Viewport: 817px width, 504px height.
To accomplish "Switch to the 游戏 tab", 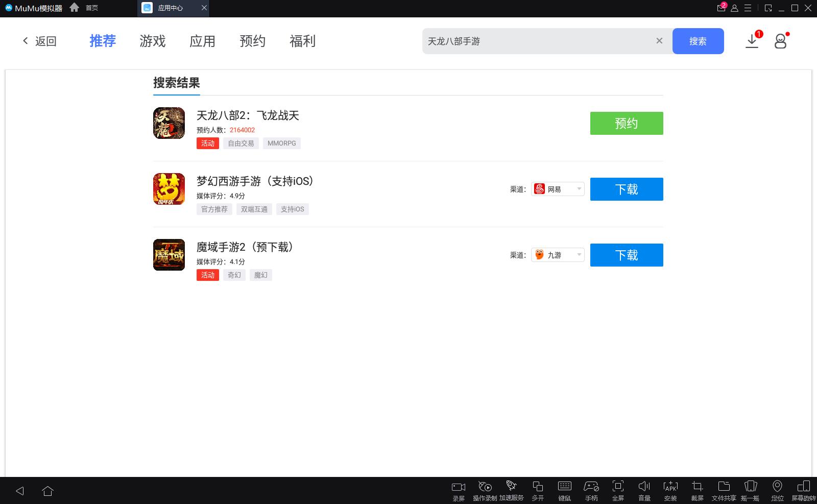I will point(153,41).
